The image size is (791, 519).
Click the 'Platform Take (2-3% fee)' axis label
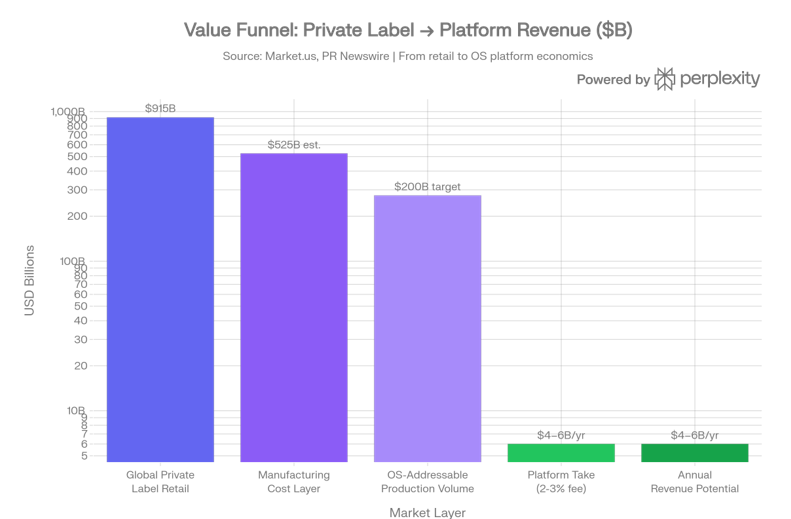[561, 481]
